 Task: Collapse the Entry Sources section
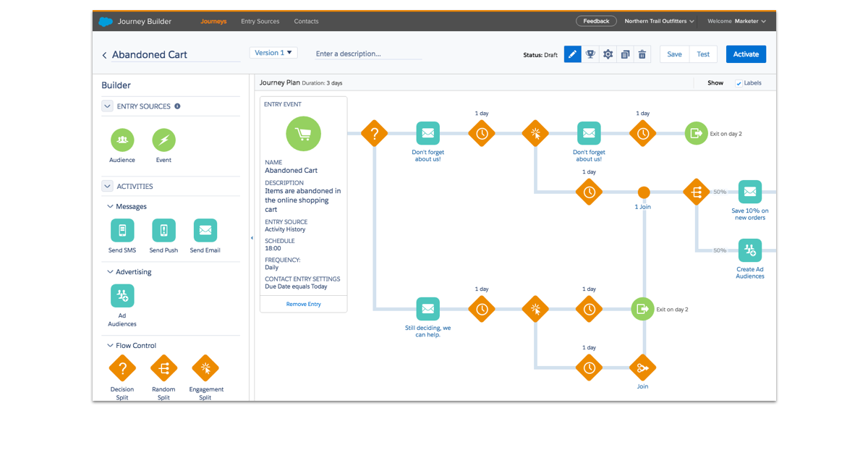(x=107, y=106)
